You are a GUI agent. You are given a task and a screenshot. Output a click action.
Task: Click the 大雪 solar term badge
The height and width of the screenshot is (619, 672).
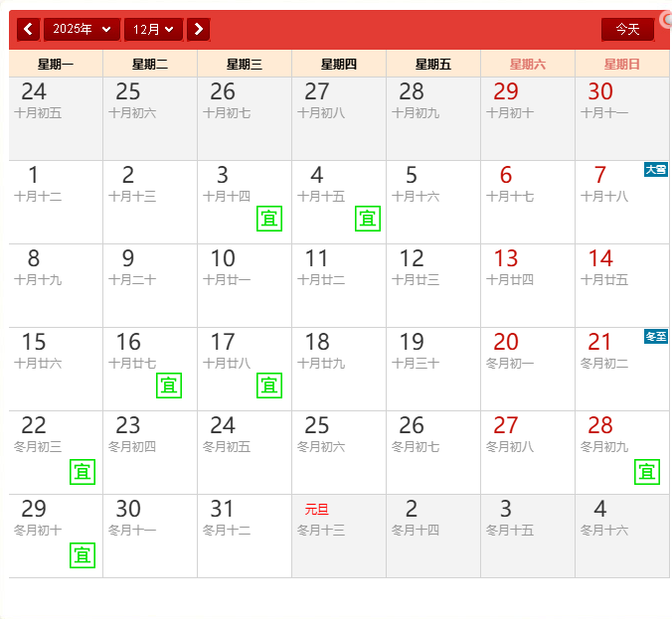pos(656,170)
